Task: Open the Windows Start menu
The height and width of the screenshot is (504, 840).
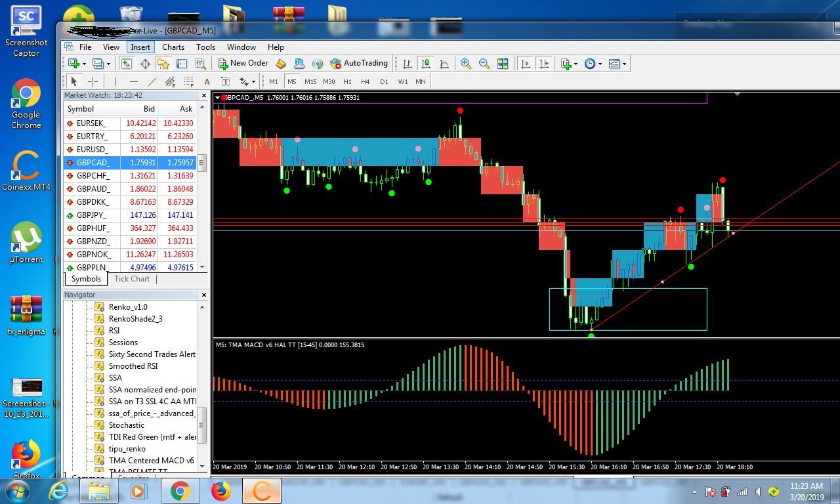Action: click(x=16, y=490)
